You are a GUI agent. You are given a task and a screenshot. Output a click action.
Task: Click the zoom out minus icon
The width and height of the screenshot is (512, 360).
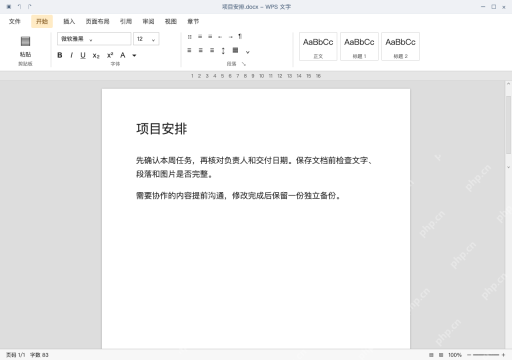pos(469,355)
